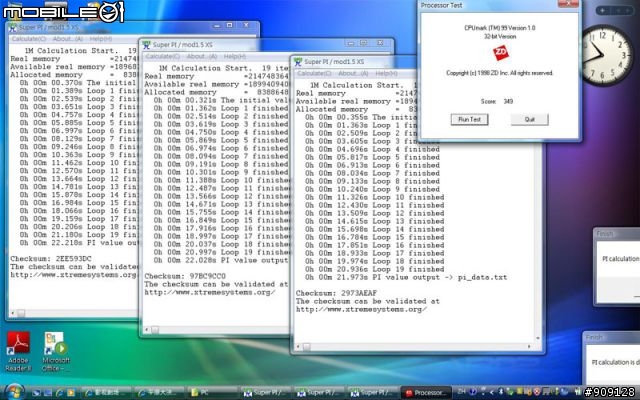
Task: Open Calculate menu in the middle Super PI window
Action: coord(162,56)
